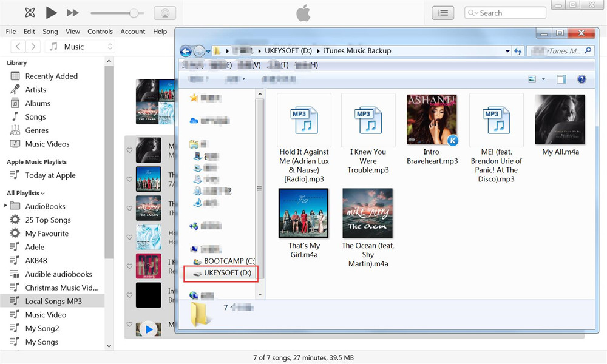Open the View menu
Image resolution: width=607 pixels, height=364 pixels.
[x=73, y=32]
